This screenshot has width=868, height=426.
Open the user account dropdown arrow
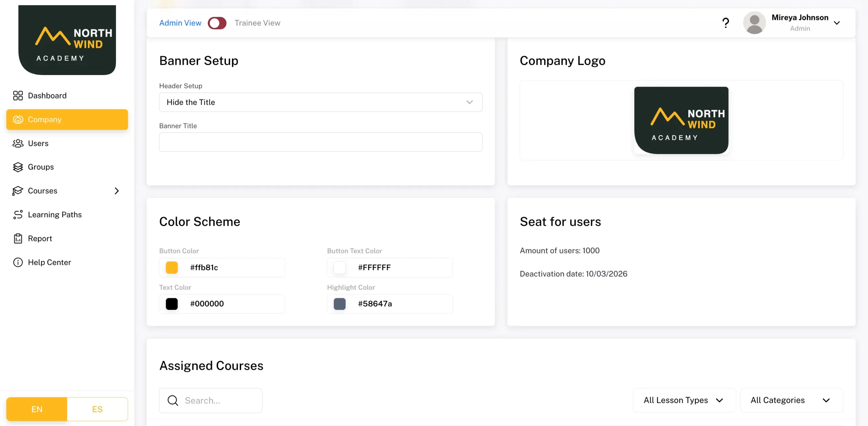pyautogui.click(x=837, y=23)
